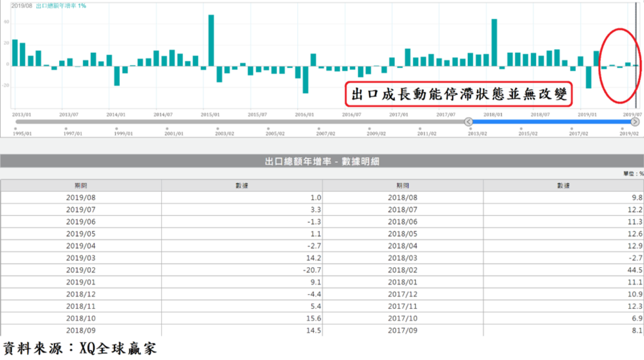The width and height of the screenshot is (644, 360).
Task: Click the tallest bar near 2015/01
Action: pyautogui.click(x=211, y=40)
